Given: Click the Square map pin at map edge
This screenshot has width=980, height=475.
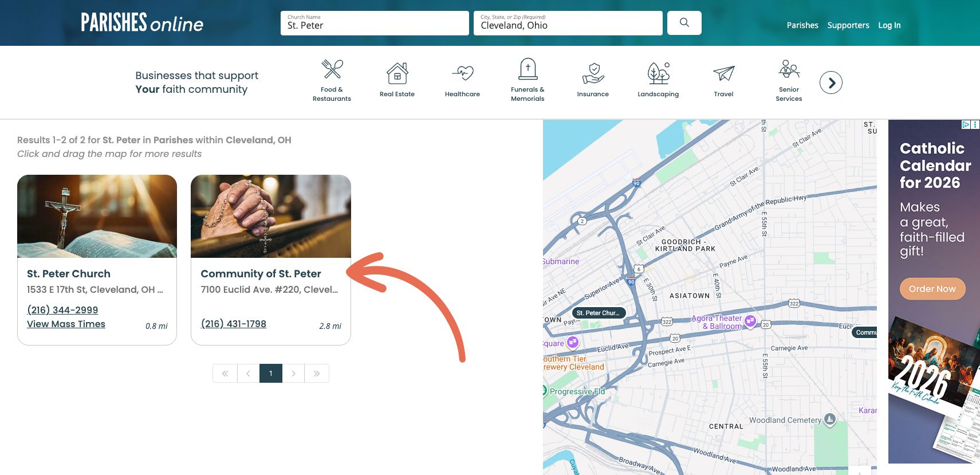Looking at the screenshot, I should [x=572, y=343].
